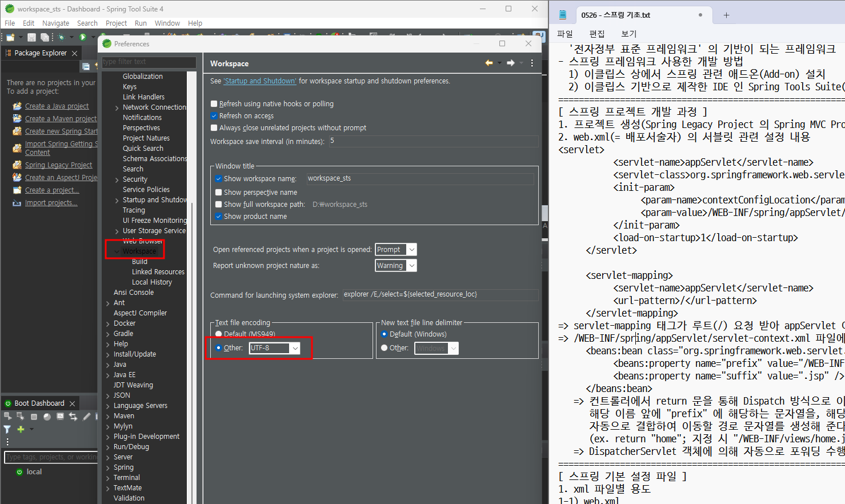Close the Boot Dashboard tab

72,403
